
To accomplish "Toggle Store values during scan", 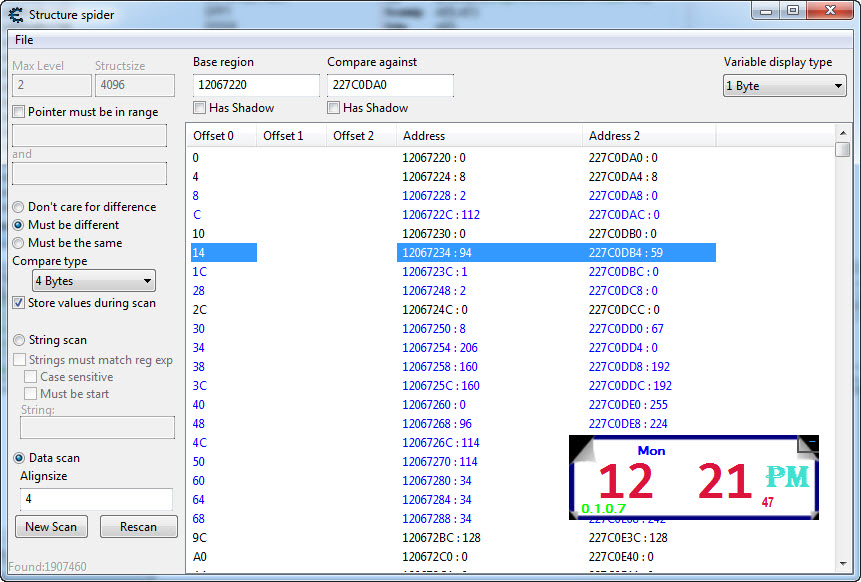I will pyautogui.click(x=18, y=303).
